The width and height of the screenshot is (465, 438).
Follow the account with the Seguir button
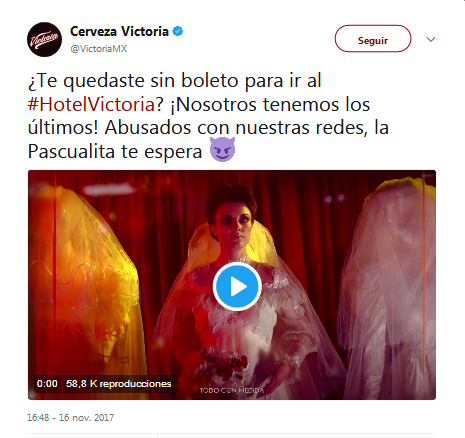pyautogui.click(x=373, y=39)
